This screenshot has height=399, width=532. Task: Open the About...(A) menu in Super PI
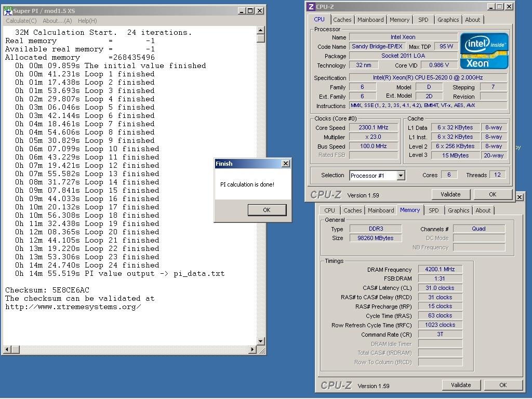point(57,21)
